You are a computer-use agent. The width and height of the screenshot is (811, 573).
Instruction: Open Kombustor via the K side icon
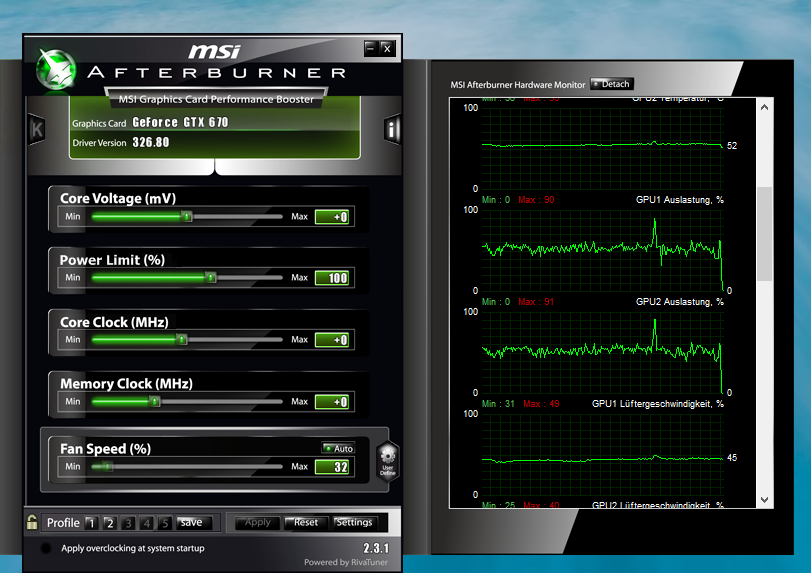(x=37, y=129)
